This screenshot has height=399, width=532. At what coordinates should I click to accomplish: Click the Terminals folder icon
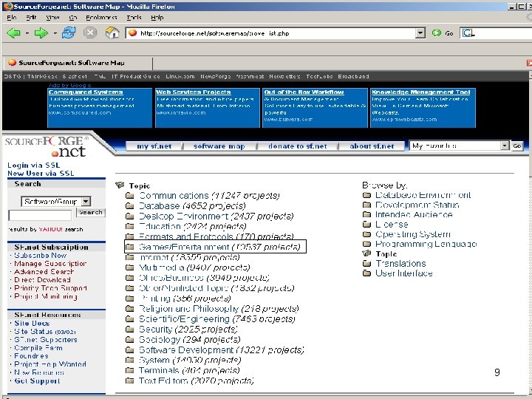[129, 370]
